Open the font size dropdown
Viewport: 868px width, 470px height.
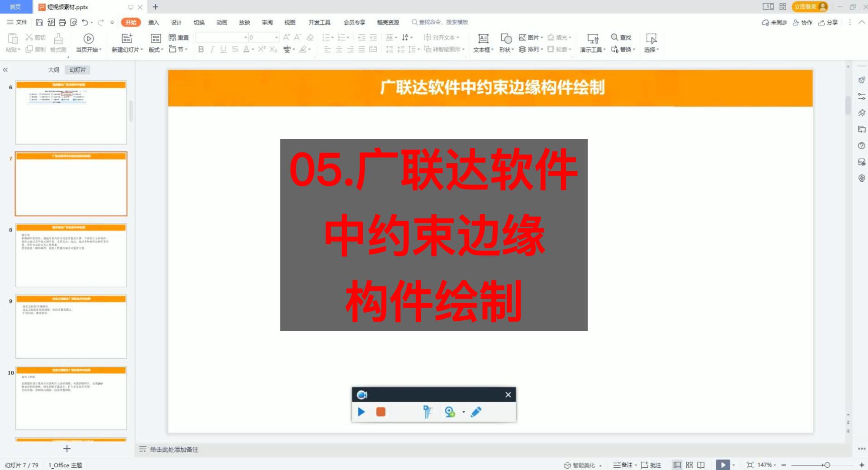(x=276, y=37)
